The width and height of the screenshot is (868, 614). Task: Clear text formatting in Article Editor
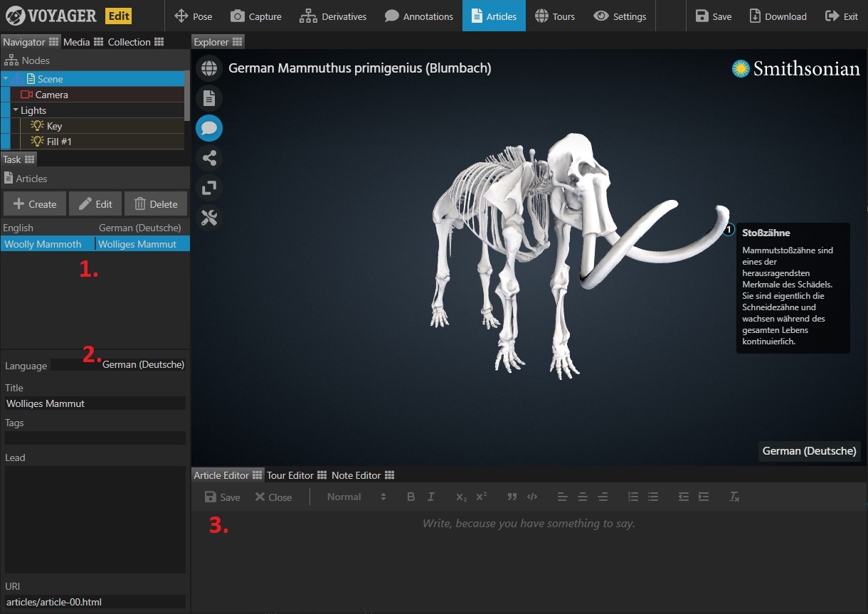[x=734, y=497]
